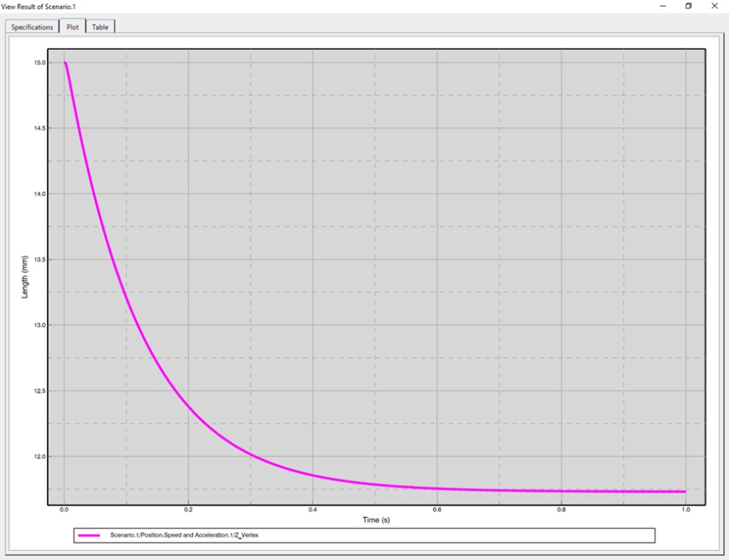Open the Table tab

(x=100, y=27)
